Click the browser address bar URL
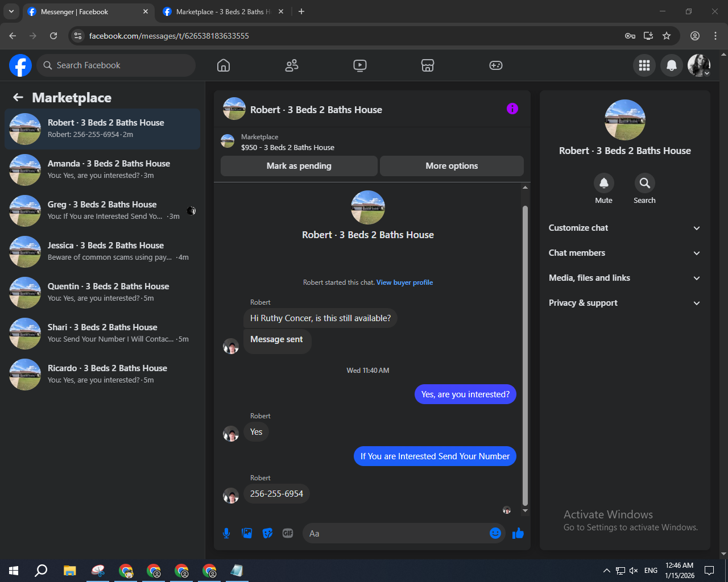This screenshot has height=582, width=728. click(x=169, y=36)
